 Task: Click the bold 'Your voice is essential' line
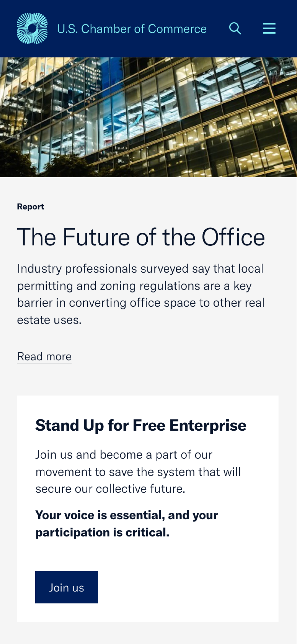click(127, 515)
